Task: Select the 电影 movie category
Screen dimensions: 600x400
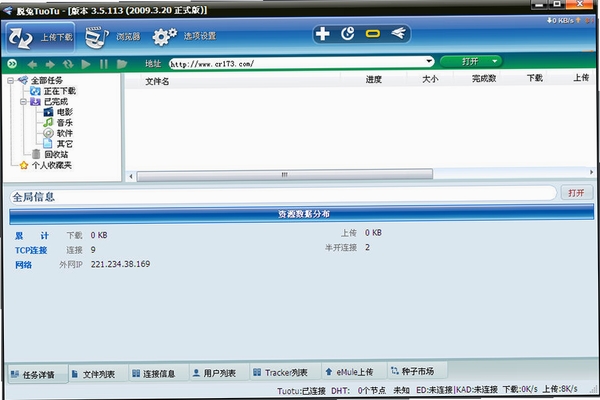Action: click(64, 112)
